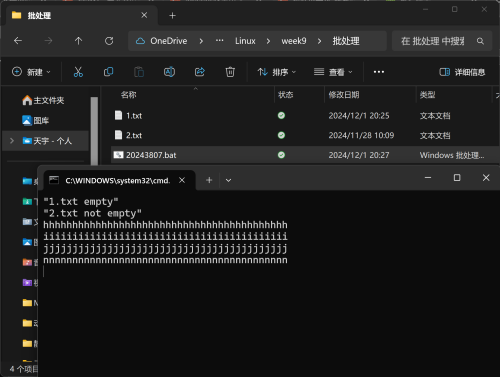
Task: Toggle the 详细信息 details pane
Action: pyautogui.click(x=462, y=72)
